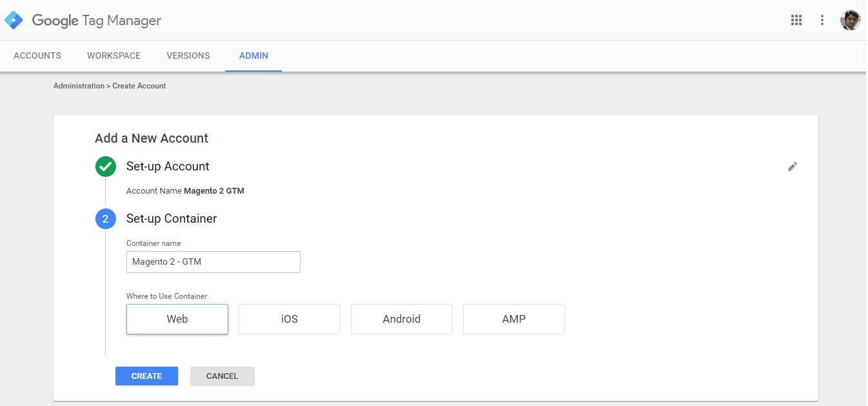868x406 pixels.
Task: Click the green Set-up Account checkmark
Action: point(105,167)
